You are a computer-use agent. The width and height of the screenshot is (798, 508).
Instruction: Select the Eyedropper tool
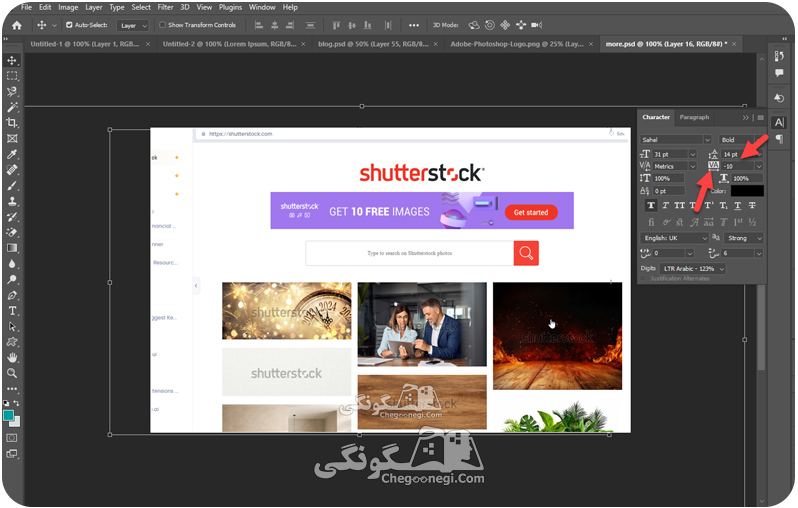[x=12, y=154]
